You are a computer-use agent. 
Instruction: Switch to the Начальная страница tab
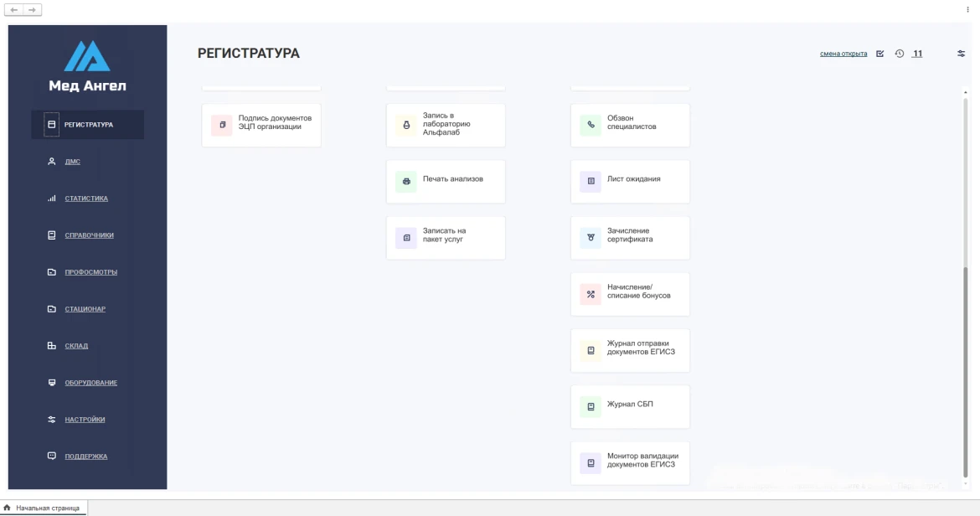(x=43, y=508)
